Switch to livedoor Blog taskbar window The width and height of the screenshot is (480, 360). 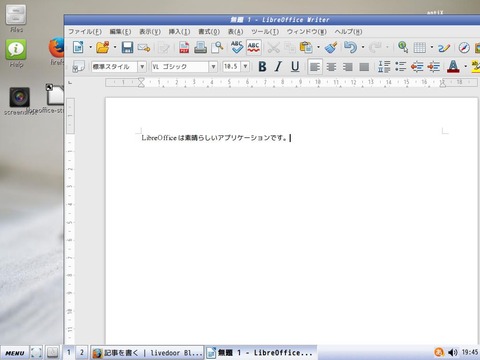(147, 353)
